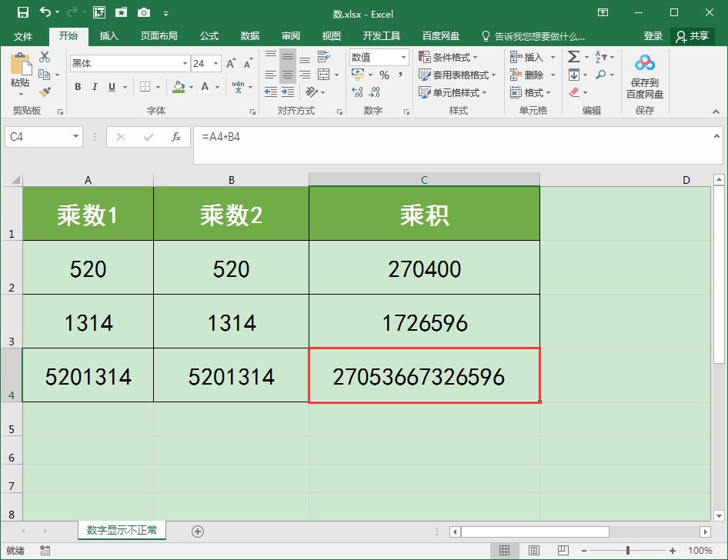Toggle Underline formatting
Image resolution: width=728 pixels, height=560 pixels.
[112, 87]
